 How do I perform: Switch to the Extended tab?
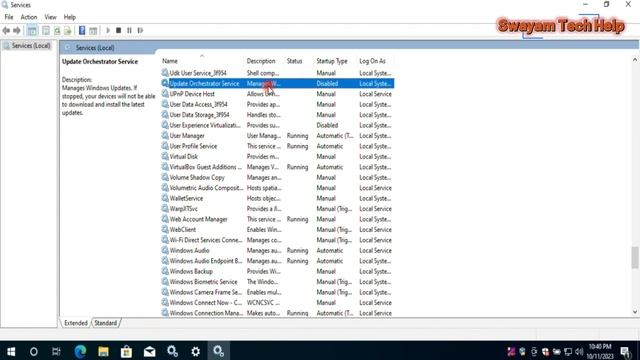click(x=76, y=323)
